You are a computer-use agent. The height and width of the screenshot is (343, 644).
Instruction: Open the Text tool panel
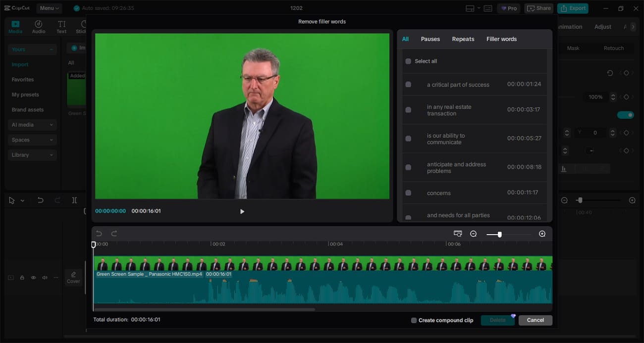(61, 27)
